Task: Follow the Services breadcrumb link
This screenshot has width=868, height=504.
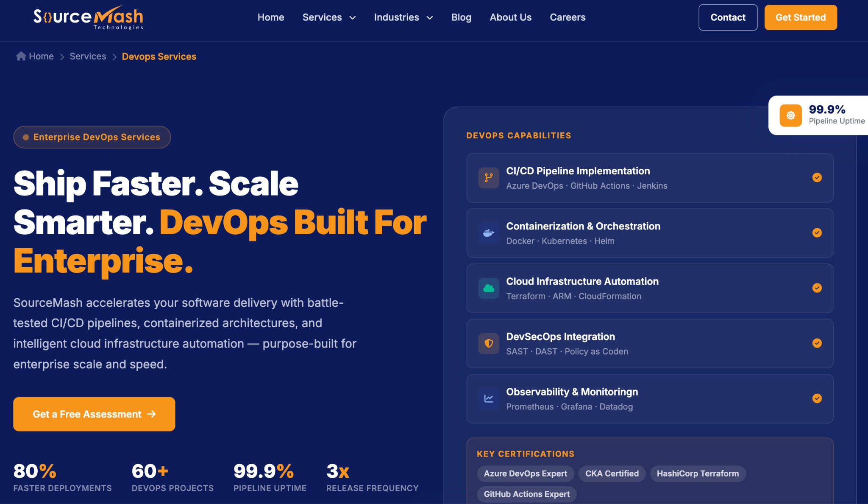Action: click(x=88, y=56)
